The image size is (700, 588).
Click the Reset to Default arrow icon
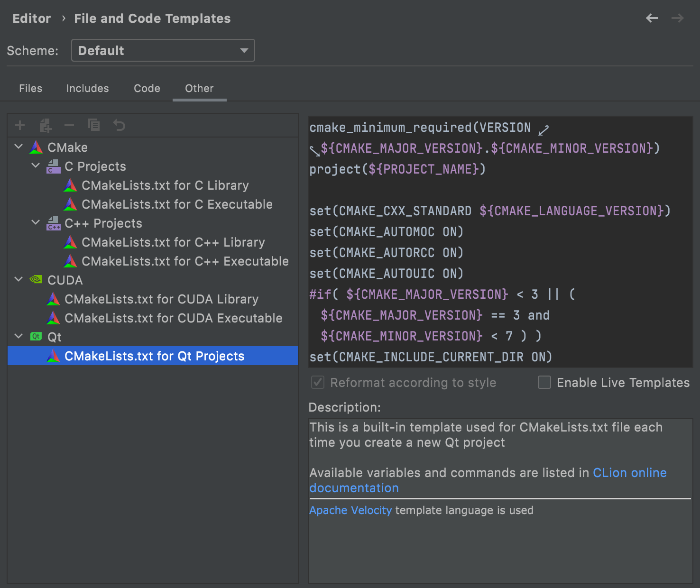119,125
